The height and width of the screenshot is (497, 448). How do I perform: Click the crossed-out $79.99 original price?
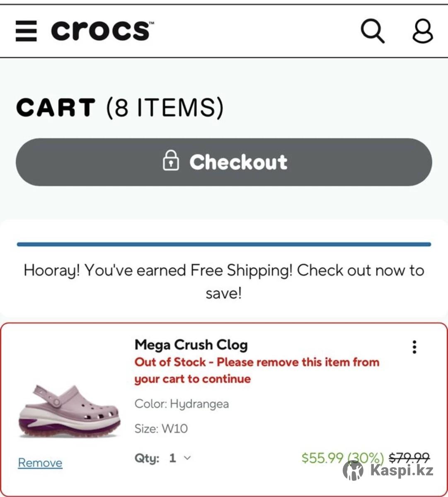[409, 457]
